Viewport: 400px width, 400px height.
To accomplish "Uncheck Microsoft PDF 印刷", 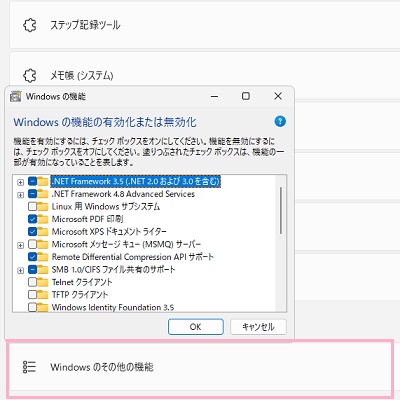I will pos(32,219).
